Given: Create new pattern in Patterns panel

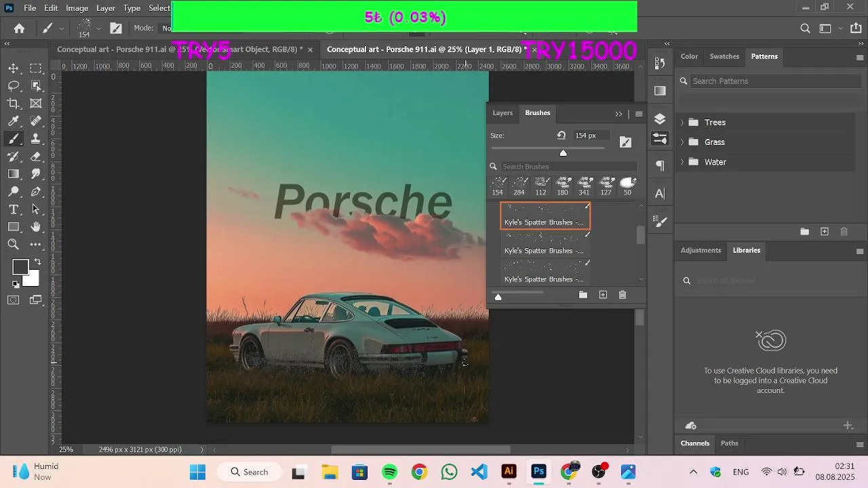Looking at the screenshot, I should [x=825, y=232].
